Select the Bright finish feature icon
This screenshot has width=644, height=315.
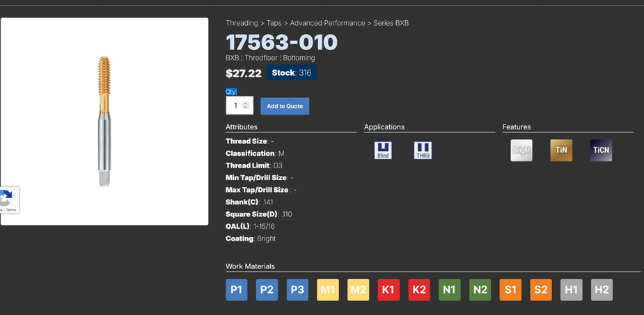[521, 150]
